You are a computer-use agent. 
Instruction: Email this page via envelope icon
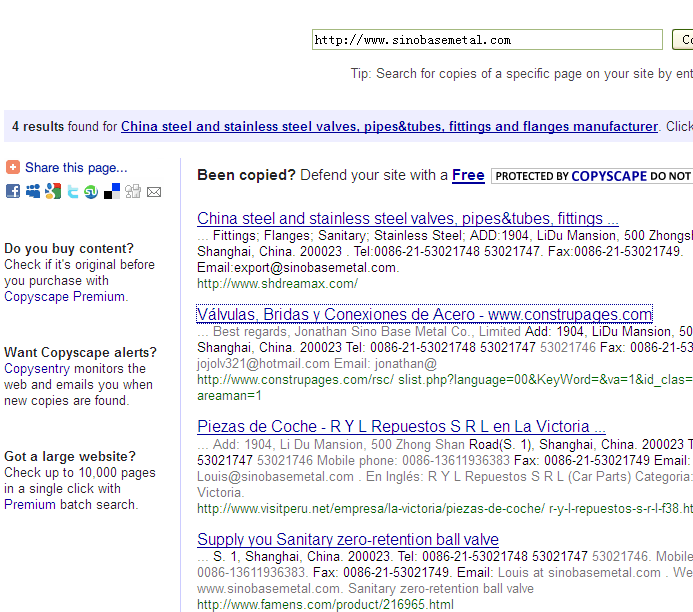point(154,192)
